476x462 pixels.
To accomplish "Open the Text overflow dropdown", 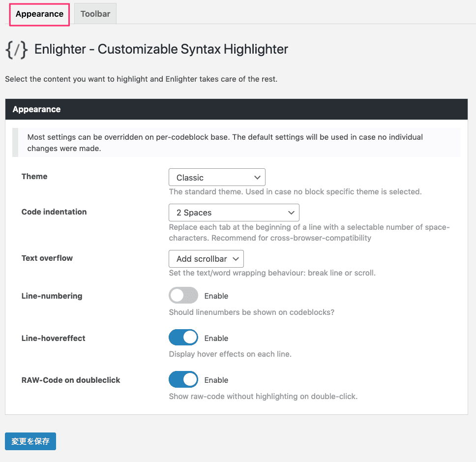I will (206, 259).
